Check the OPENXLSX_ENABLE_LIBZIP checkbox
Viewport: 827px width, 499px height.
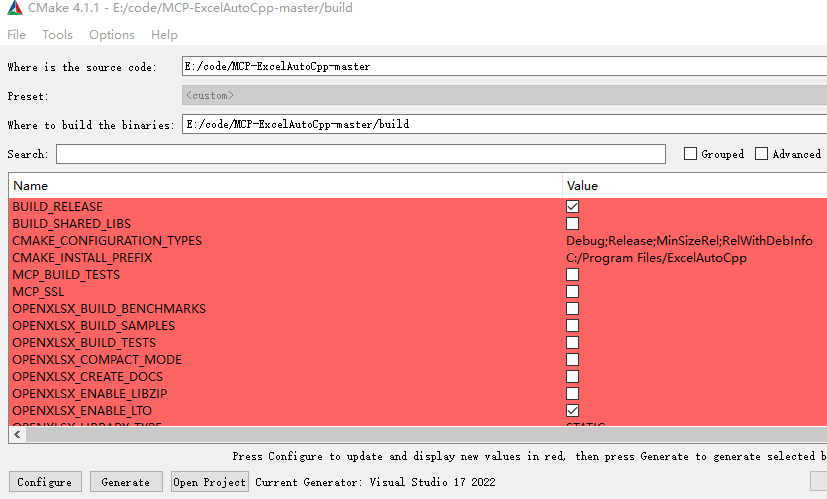(x=572, y=394)
